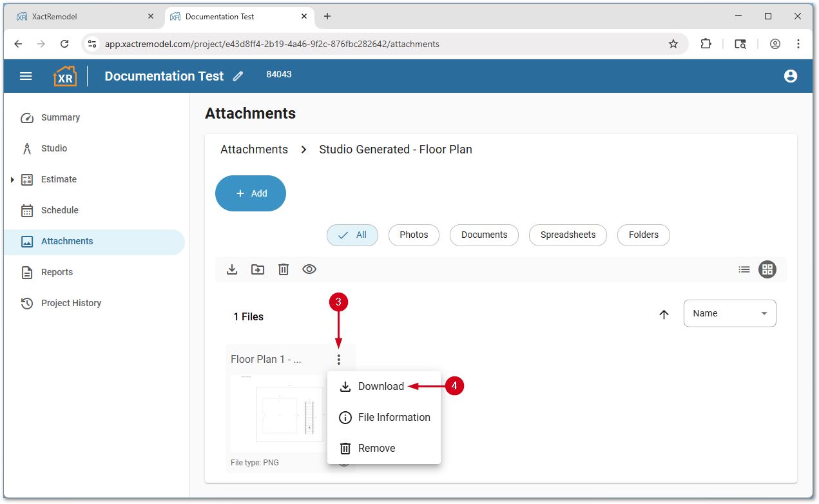Click the download icon in attachments toolbar
This screenshot has height=504, width=819.
(x=232, y=269)
